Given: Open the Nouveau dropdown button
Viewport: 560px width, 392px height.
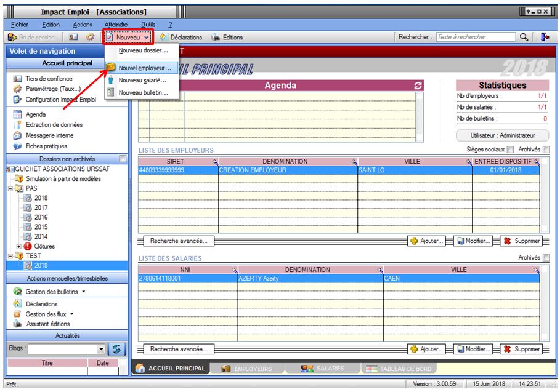Looking at the screenshot, I should tap(128, 37).
